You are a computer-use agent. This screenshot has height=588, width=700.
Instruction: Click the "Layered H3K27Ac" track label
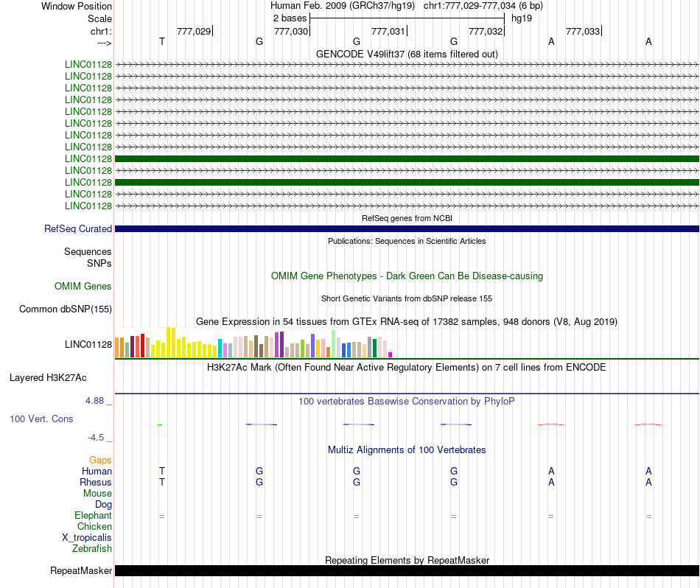(x=48, y=378)
